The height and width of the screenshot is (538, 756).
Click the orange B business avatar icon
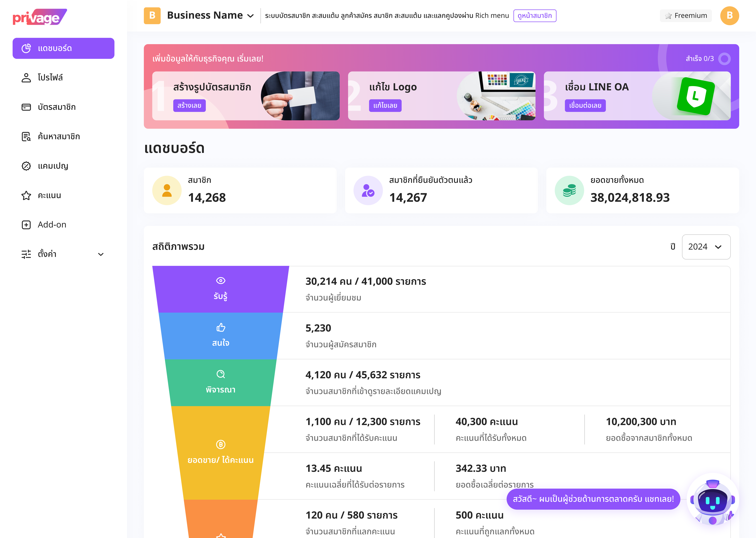[x=152, y=16]
